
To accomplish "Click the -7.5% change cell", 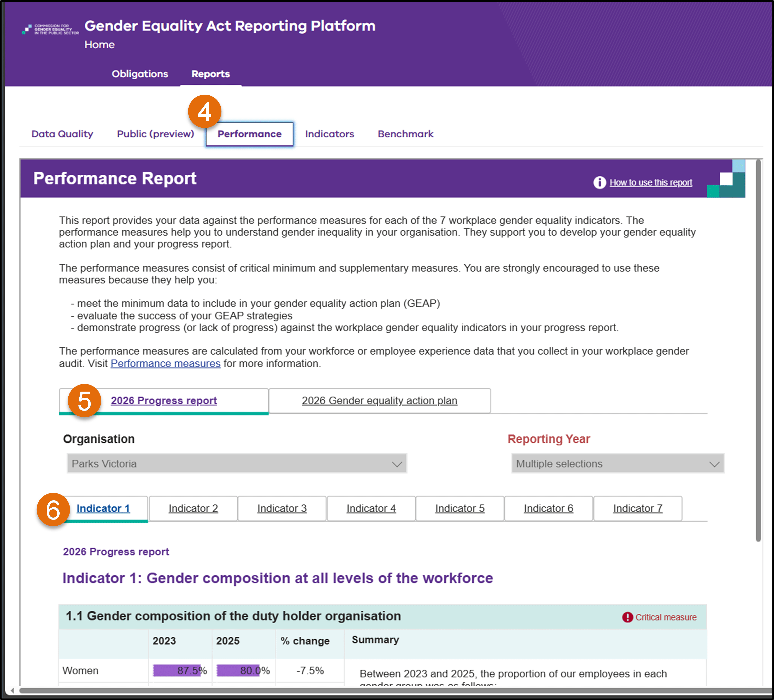I will 310,671.
